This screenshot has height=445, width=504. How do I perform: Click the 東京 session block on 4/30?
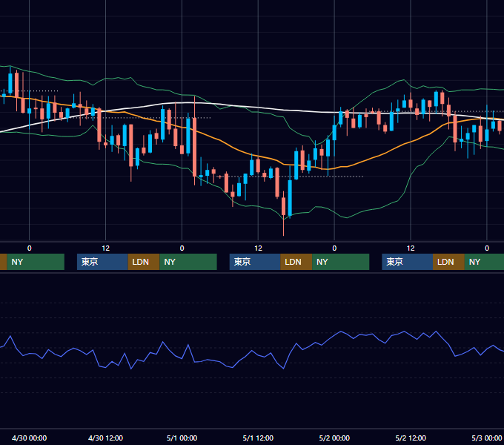(x=102, y=262)
